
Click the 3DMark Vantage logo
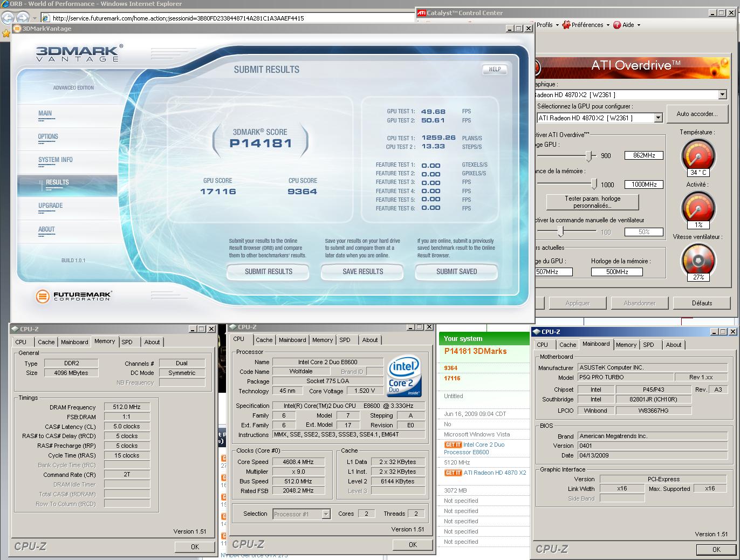[79, 53]
